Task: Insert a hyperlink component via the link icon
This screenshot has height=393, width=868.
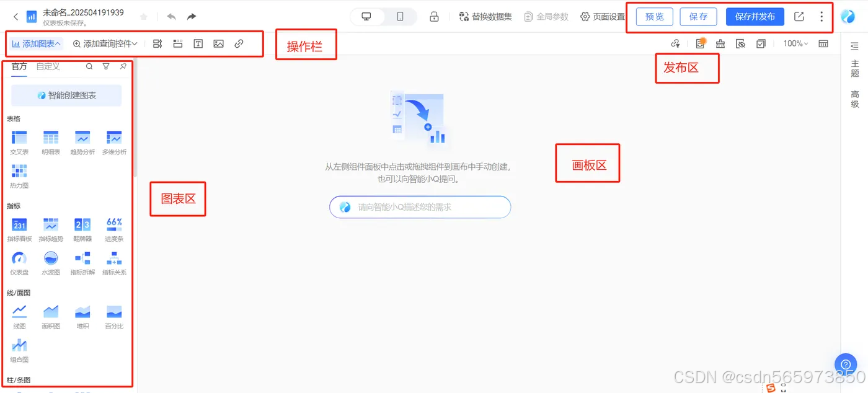Action: (239, 43)
